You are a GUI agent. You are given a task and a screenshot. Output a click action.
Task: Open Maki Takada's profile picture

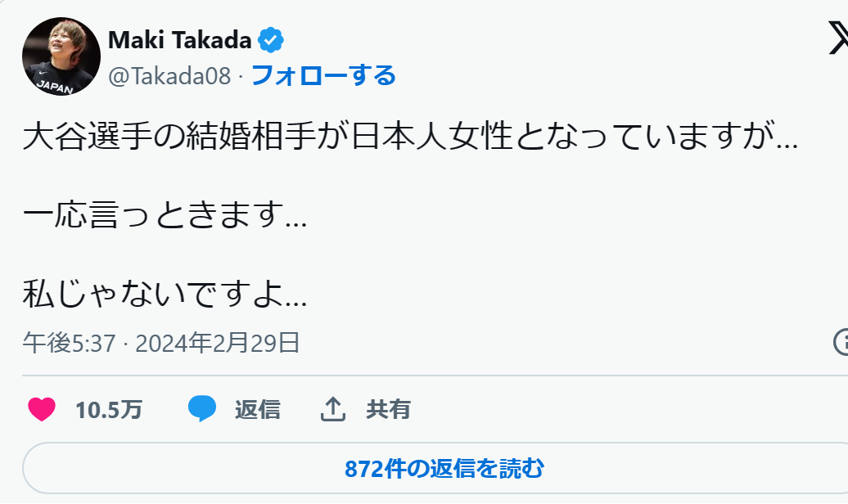coord(61,56)
